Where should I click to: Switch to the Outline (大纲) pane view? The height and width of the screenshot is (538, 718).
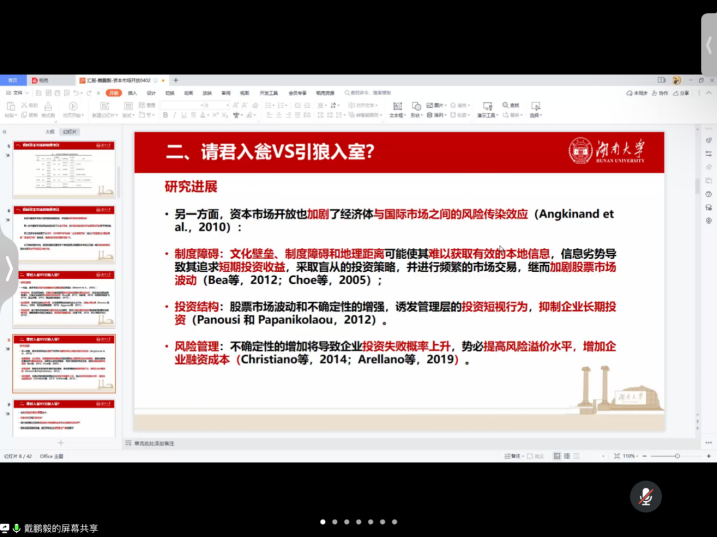(50, 131)
